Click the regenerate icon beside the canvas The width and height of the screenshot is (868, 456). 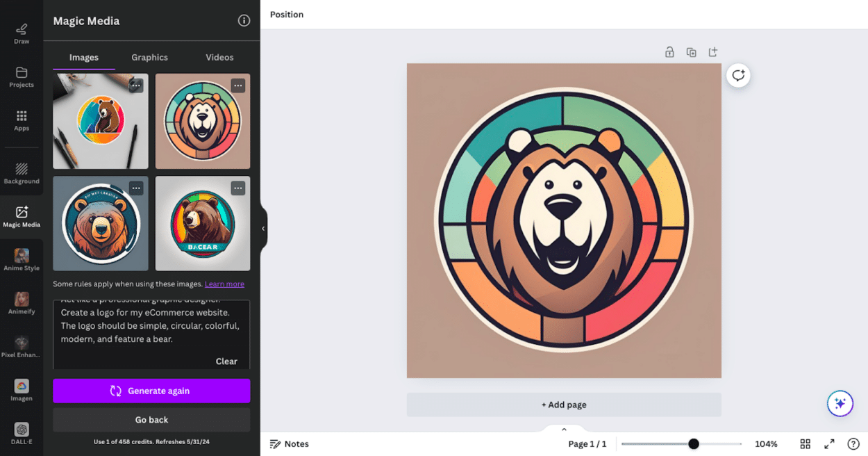(x=738, y=75)
